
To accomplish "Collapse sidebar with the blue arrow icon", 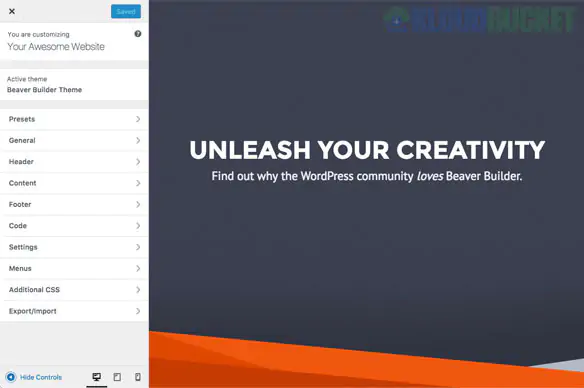I will 11,377.
